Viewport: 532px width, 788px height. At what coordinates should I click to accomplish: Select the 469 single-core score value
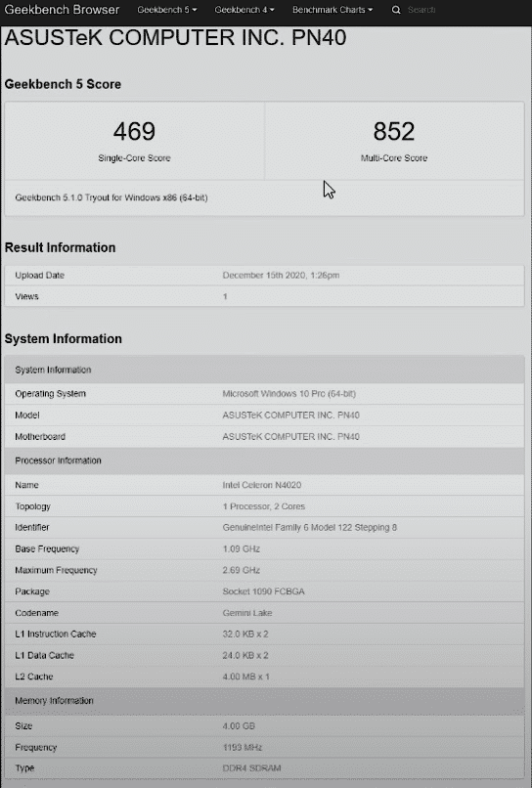[x=134, y=131]
